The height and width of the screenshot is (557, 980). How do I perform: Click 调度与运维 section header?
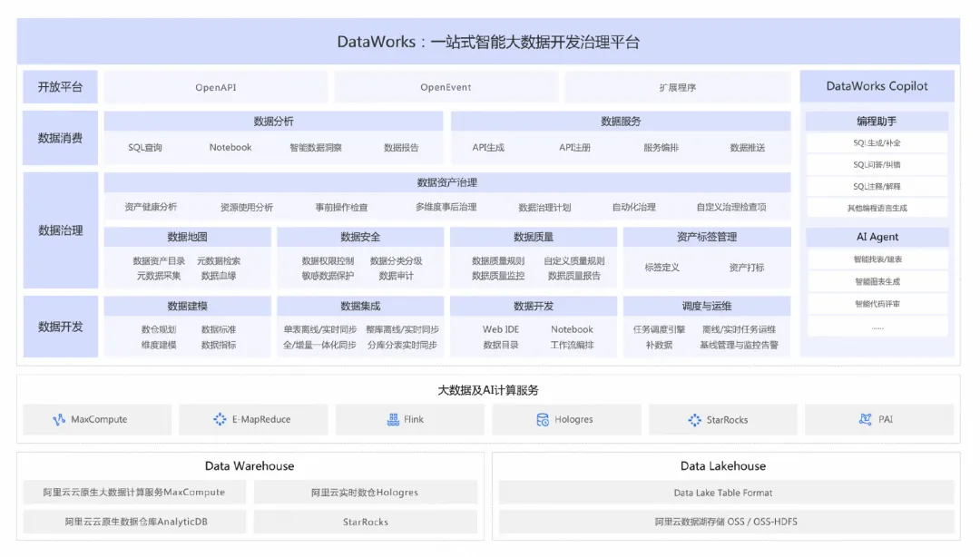coord(707,306)
